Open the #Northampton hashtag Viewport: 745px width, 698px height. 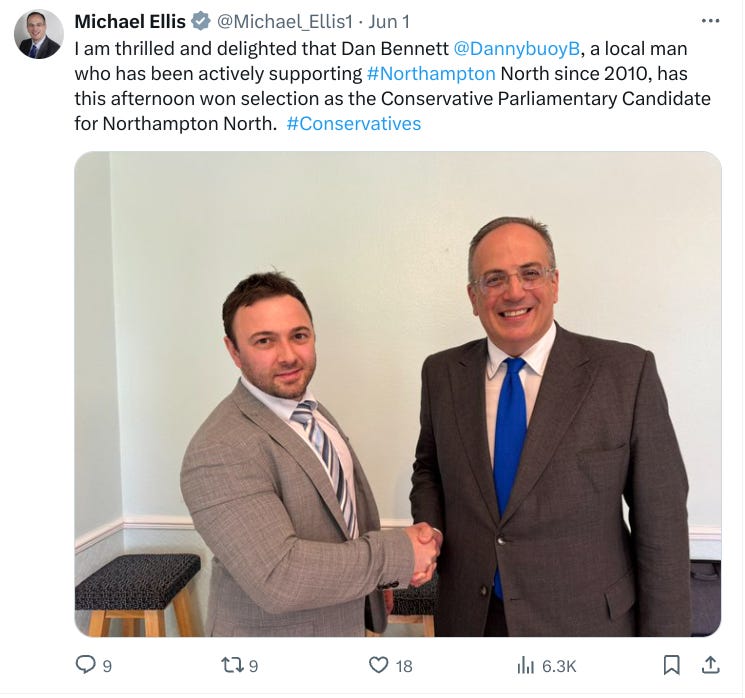(x=431, y=74)
